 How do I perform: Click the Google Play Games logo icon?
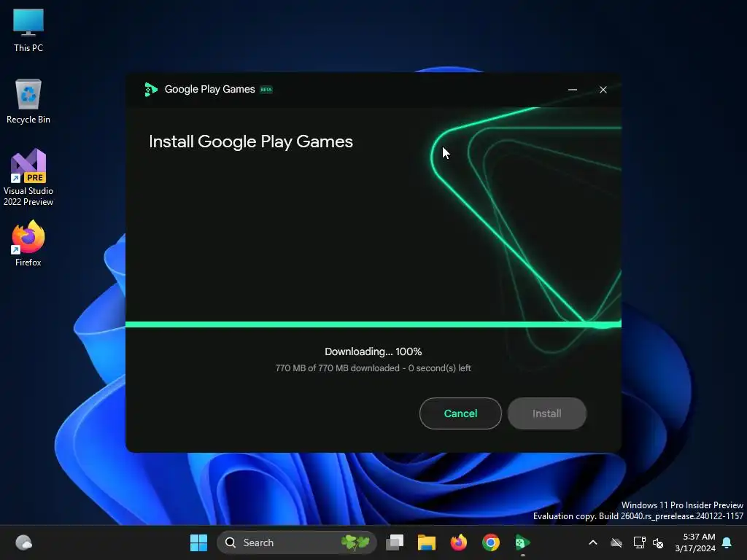pos(150,90)
